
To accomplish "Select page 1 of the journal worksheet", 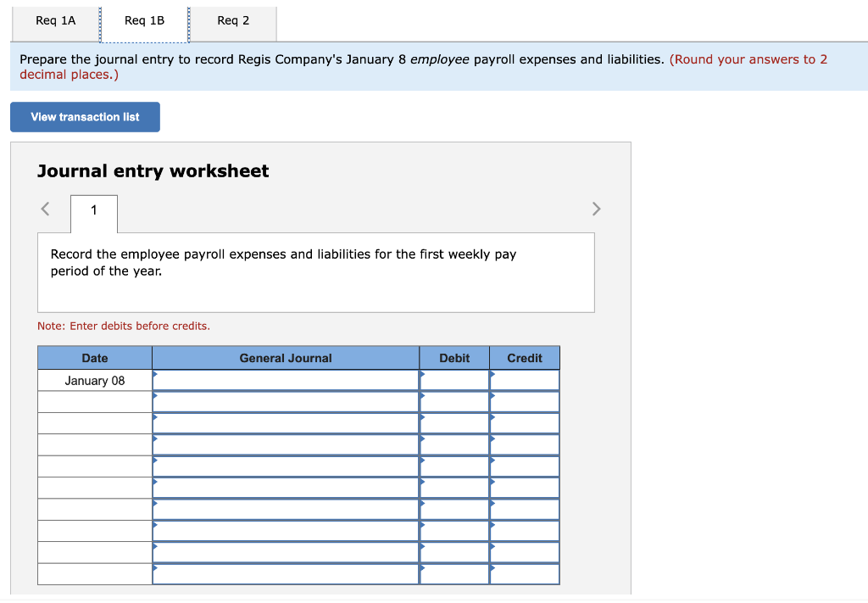I will (x=93, y=209).
